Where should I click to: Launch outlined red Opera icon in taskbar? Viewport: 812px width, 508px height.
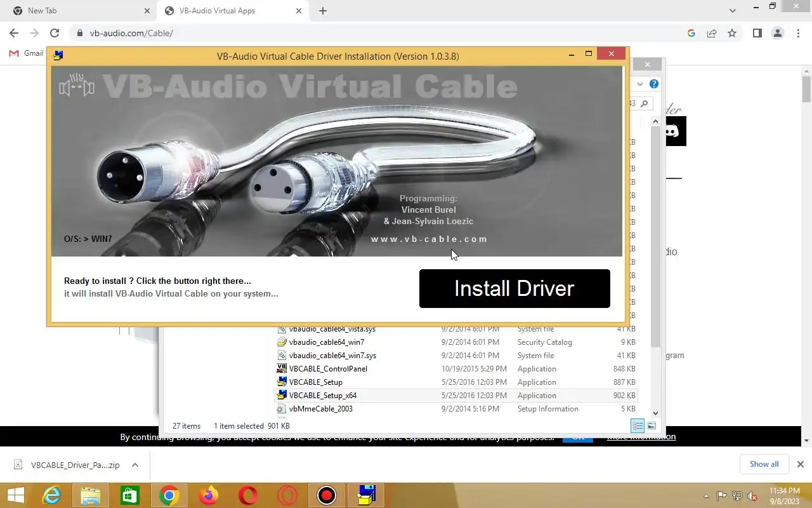287,495
